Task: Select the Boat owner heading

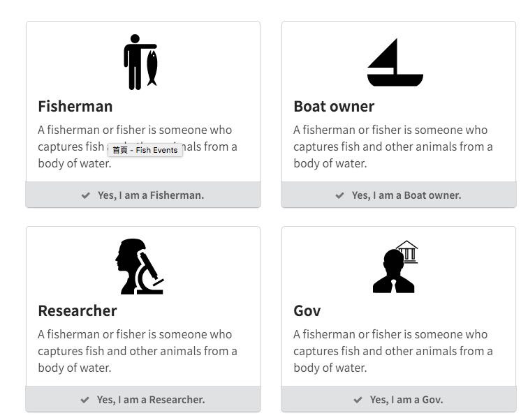Action: [x=334, y=106]
